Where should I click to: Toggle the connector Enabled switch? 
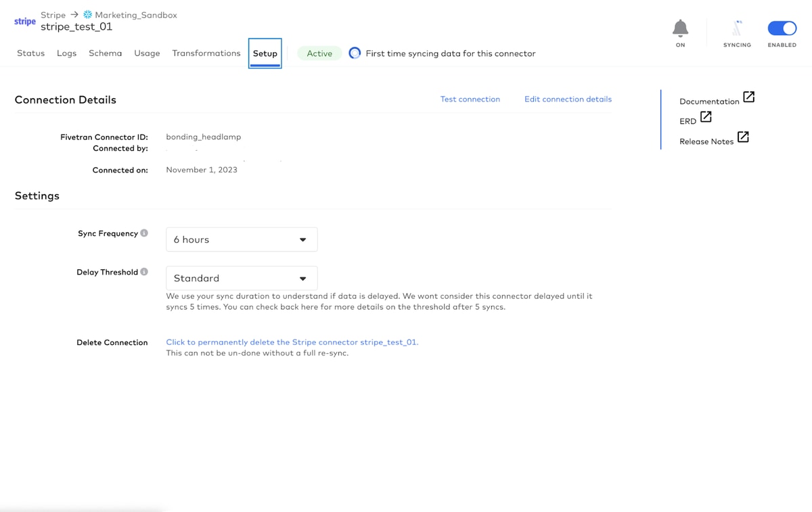782,28
